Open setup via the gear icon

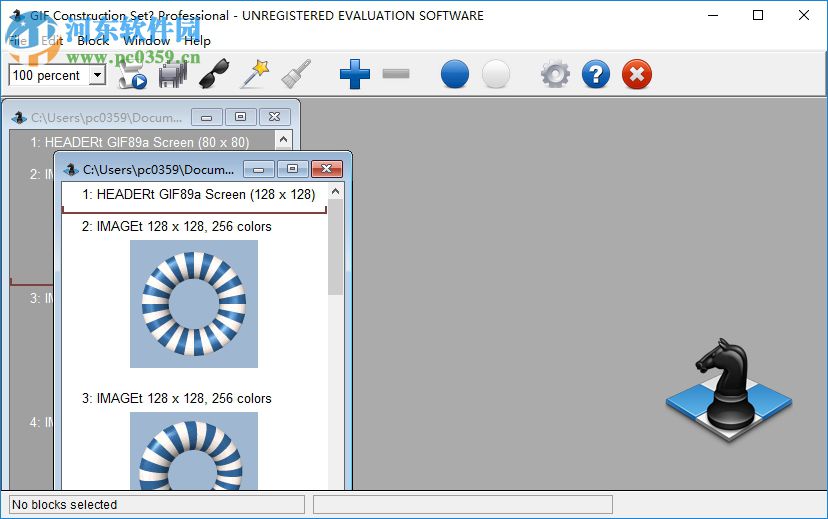[x=555, y=74]
